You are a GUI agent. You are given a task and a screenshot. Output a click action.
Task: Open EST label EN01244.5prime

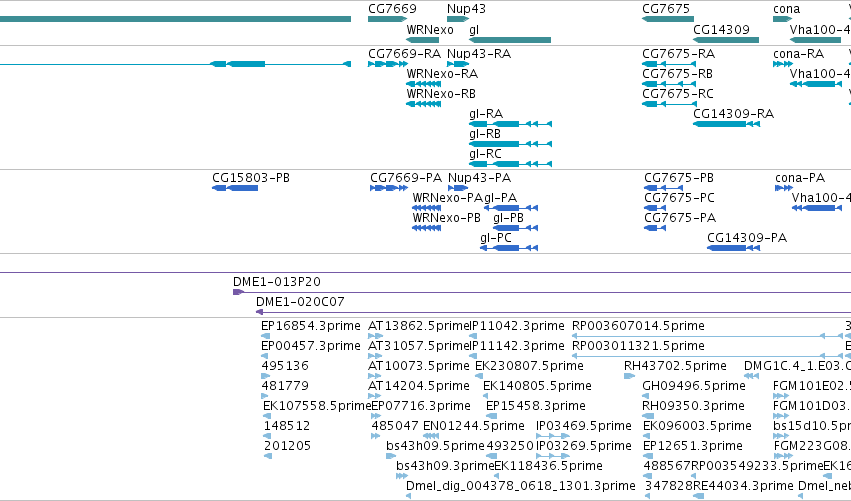(x=474, y=427)
